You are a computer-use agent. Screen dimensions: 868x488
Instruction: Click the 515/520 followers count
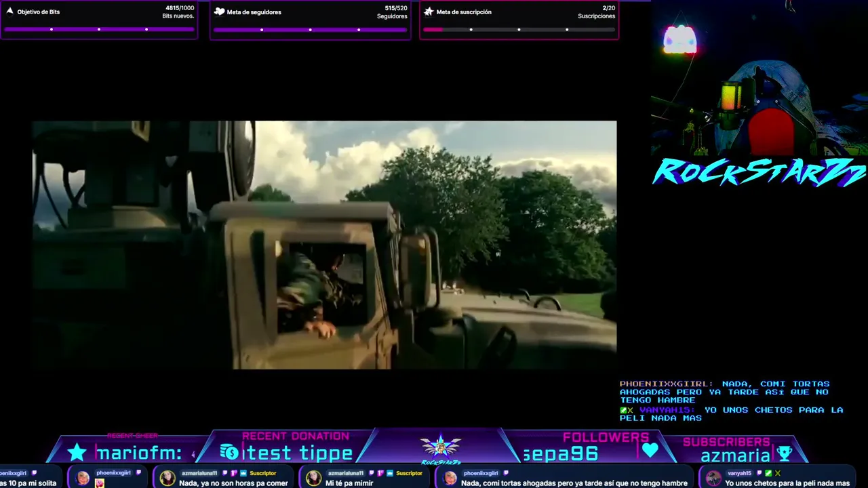[x=396, y=8]
